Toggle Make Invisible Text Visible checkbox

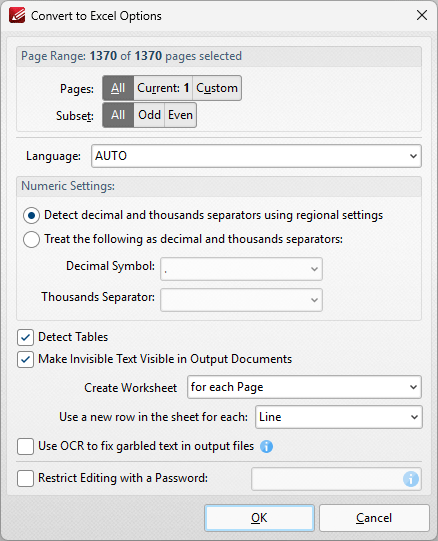point(26,360)
